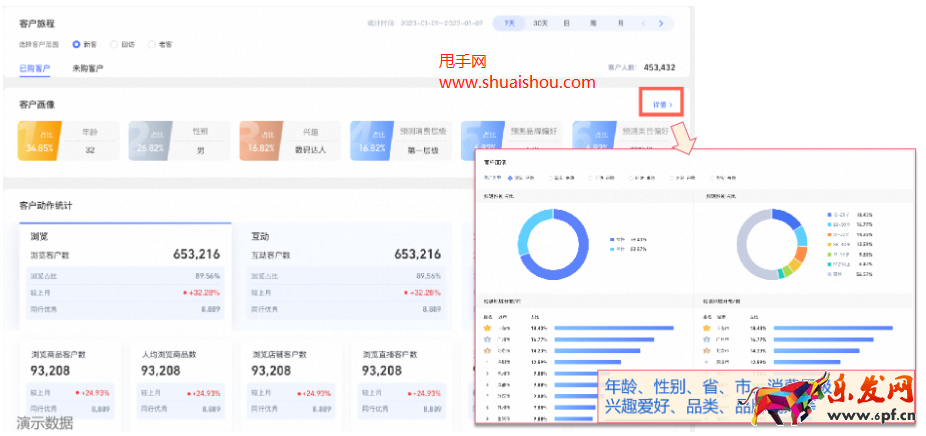Select the 互动 action statistics card
Viewport: 926px width, 436px height.
coord(346,276)
